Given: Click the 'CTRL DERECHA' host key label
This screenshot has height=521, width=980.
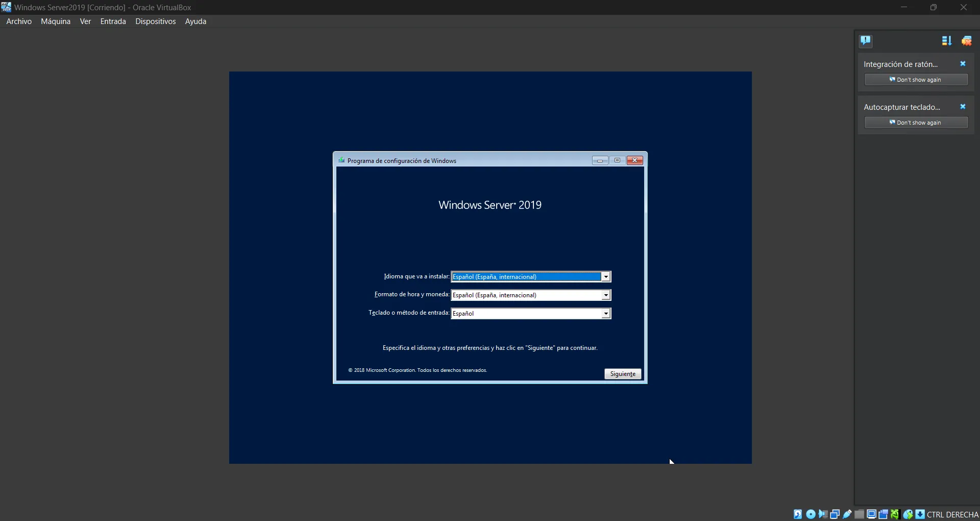Looking at the screenshot, I should point(952,514).
